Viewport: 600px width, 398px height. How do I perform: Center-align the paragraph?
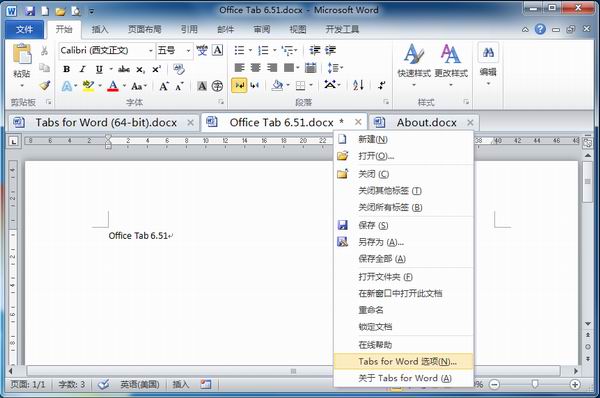point(256,68)
